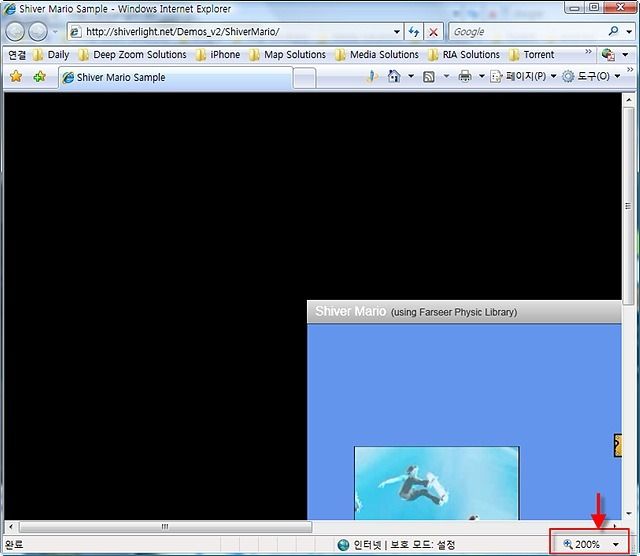This screenshot has width=640, height=556.
Task: Click the Shiver Mario title text
Action: tap(351, 311)
